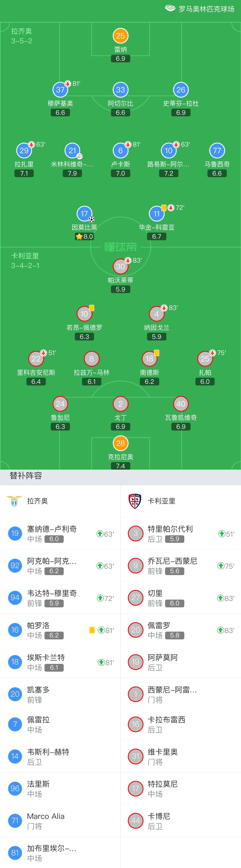Open bench player 特拉莫尼 row

(181, 789)
